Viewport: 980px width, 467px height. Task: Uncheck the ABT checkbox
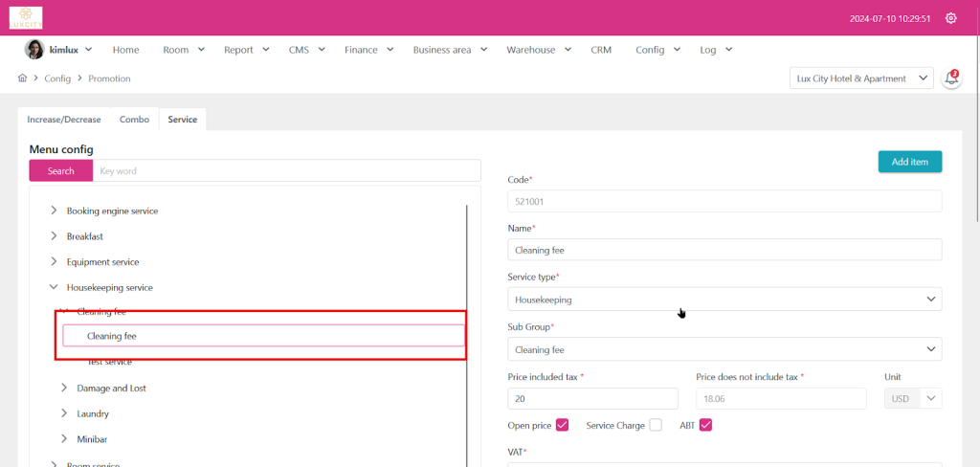pyautogui.click(x=705, y=425)
